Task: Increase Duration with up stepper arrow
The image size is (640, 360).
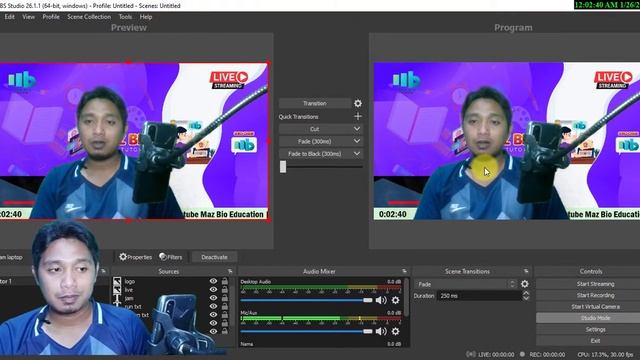Action: [526, 293]
